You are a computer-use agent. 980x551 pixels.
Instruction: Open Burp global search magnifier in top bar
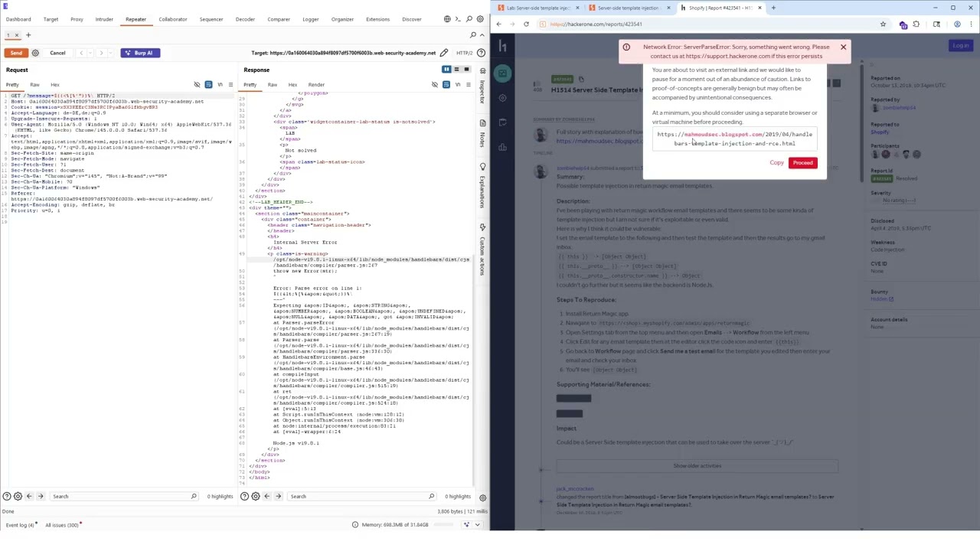(469, 19)
